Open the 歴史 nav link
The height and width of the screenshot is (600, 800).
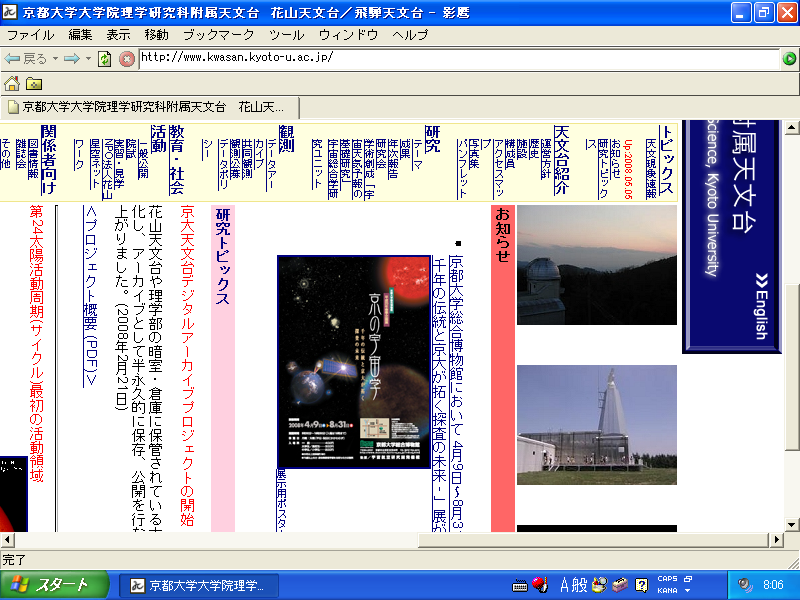534,148
